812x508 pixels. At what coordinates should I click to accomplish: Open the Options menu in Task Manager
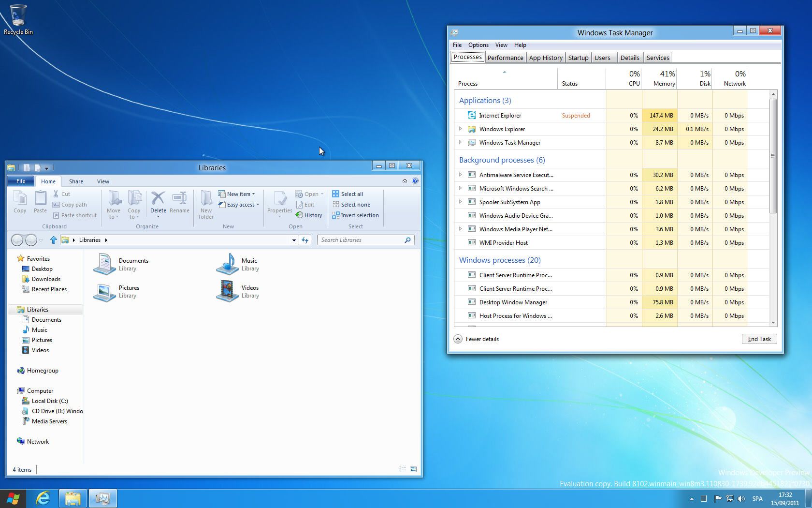click(x=478, y=45)
